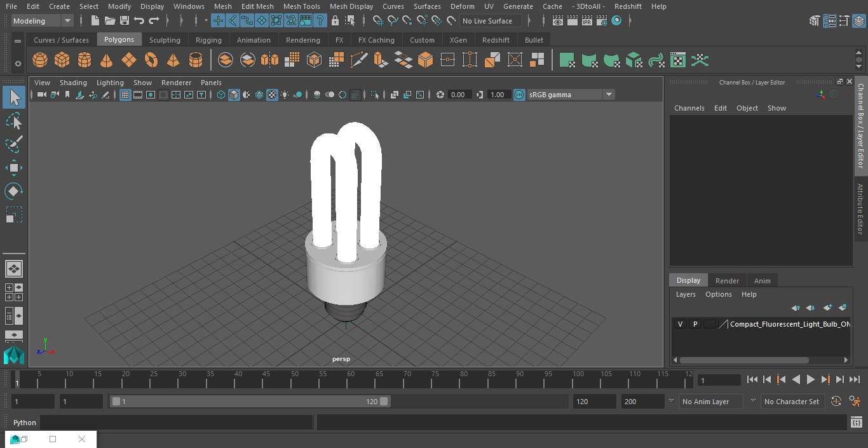868x448 pixels.
Task: Toggle textured display checker icon in viewport
Action: (272, 95)
